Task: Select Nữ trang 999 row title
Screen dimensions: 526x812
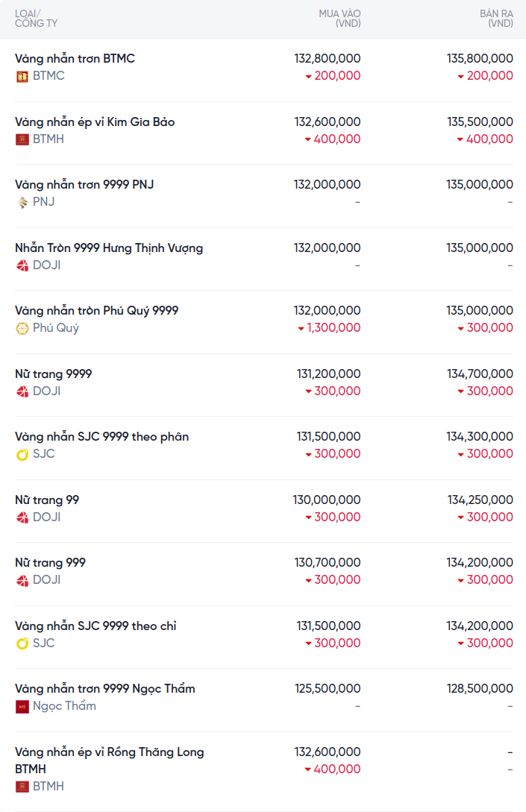Action: 50,562
